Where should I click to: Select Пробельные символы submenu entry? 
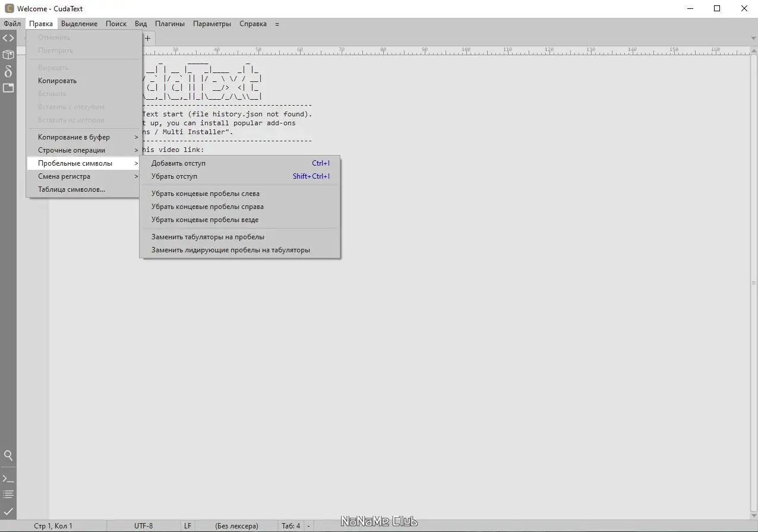coord(83,163)
